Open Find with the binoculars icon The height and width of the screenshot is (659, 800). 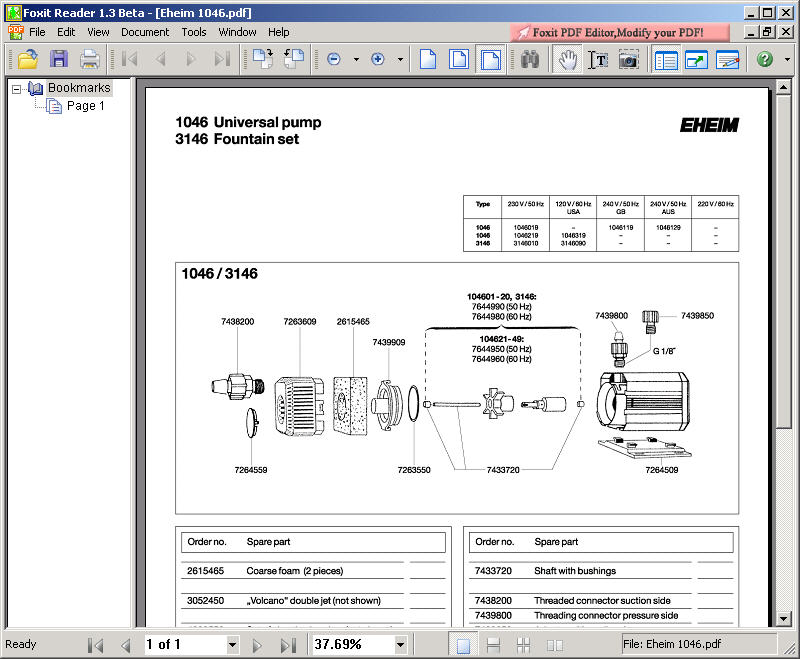pos(530,59)
